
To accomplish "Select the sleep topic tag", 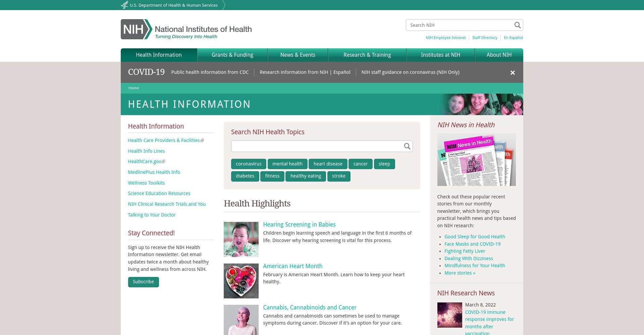I will point(384,164).
